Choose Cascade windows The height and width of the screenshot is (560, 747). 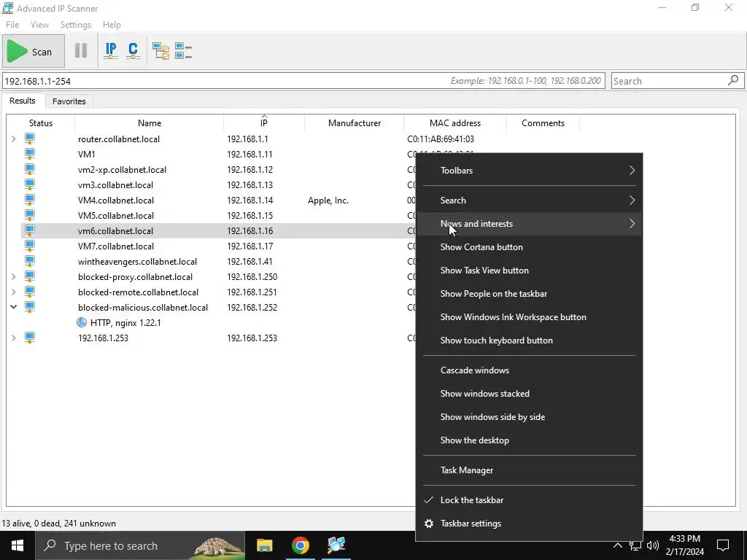(x=529, y=370)
